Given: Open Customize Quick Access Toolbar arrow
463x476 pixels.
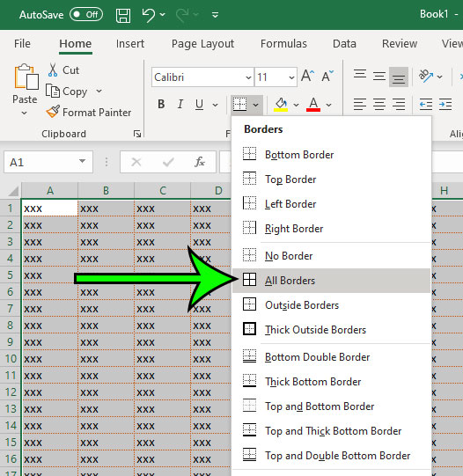Looking at the screenshot, I should (215, 15).
